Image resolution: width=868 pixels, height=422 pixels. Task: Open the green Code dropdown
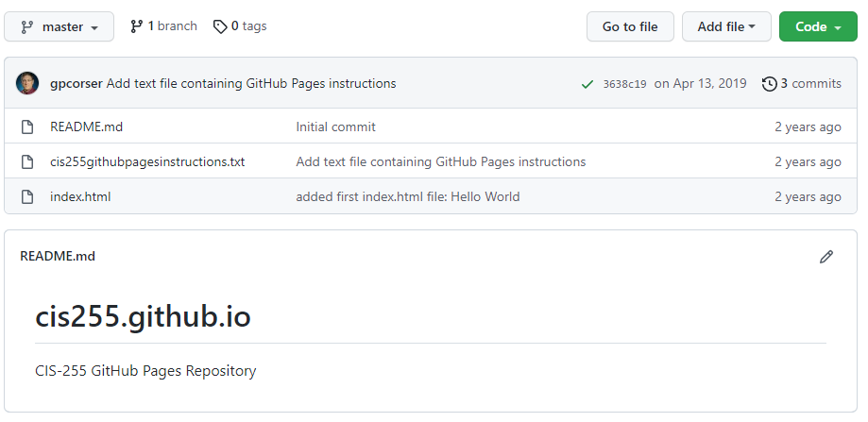point(817,26)
